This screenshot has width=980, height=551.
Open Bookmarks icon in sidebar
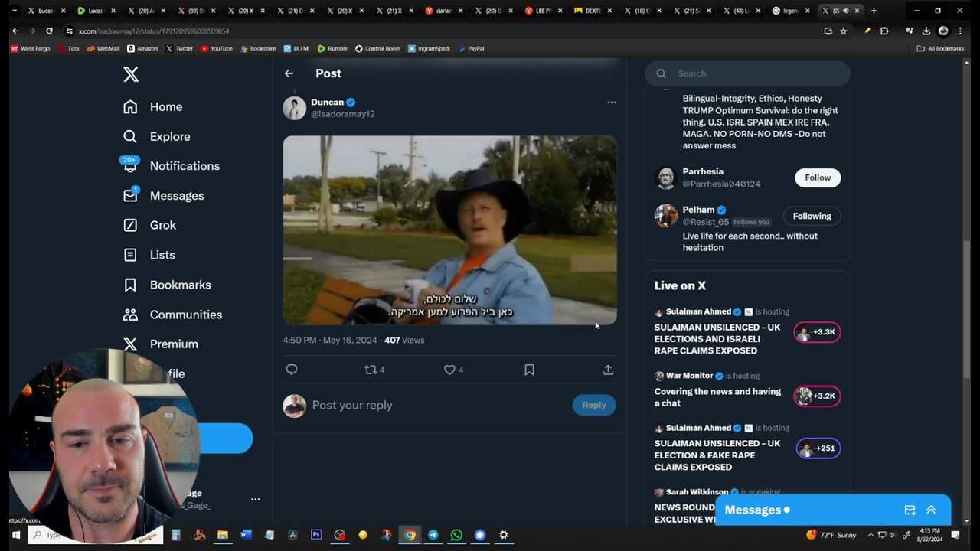130,285
